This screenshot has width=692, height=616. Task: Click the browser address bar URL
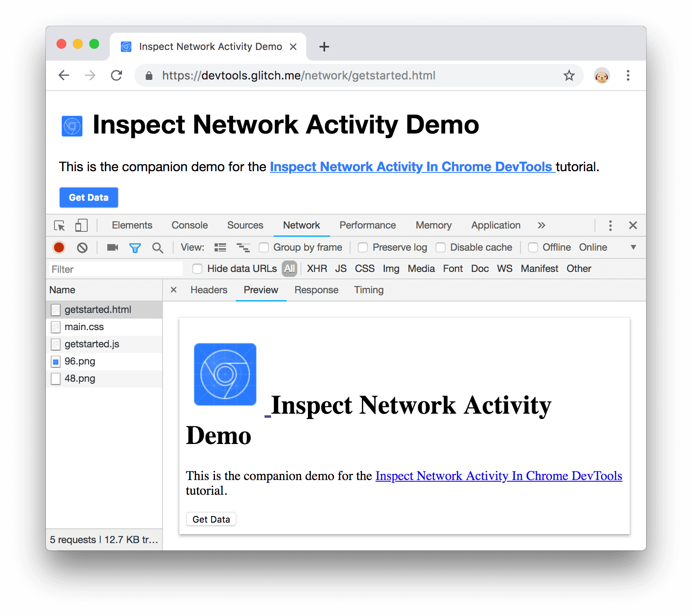[299, 75]
